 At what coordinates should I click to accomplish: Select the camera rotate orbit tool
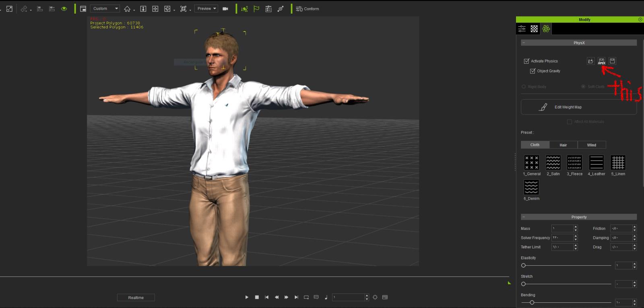(167, 8)
